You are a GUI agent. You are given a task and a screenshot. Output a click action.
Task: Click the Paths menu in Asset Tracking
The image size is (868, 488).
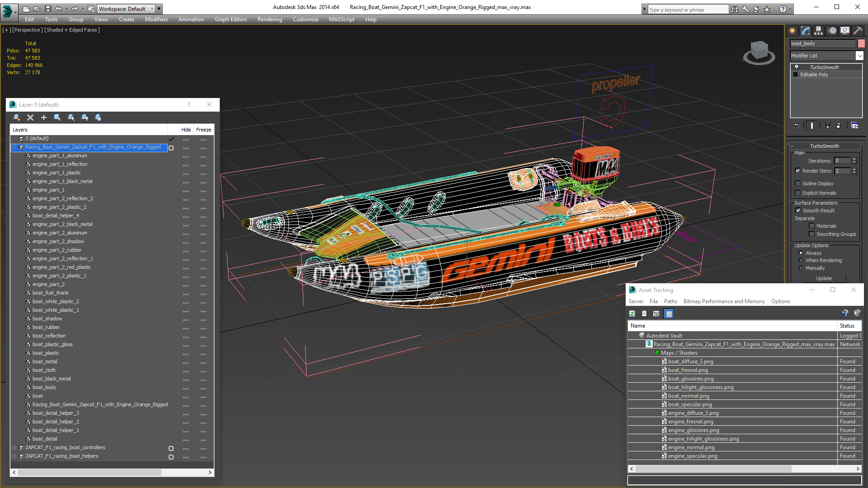coord(670,301)
